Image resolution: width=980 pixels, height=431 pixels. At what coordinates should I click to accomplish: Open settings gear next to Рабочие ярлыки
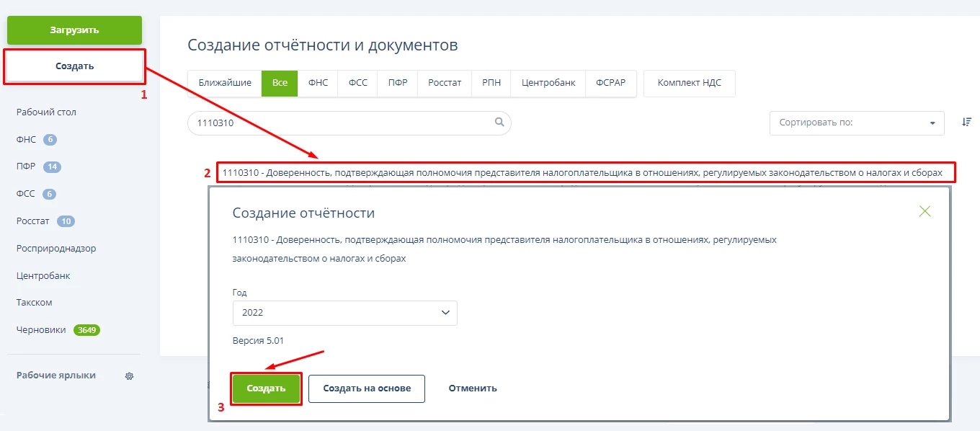click(x=130, y=376)
